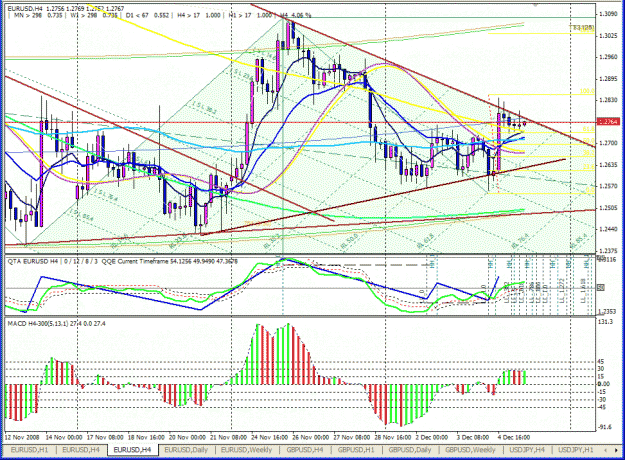The width and height of the screenshot is (625, 460).
Task: Click the 1.2505 price scale value
Action: 608,208
